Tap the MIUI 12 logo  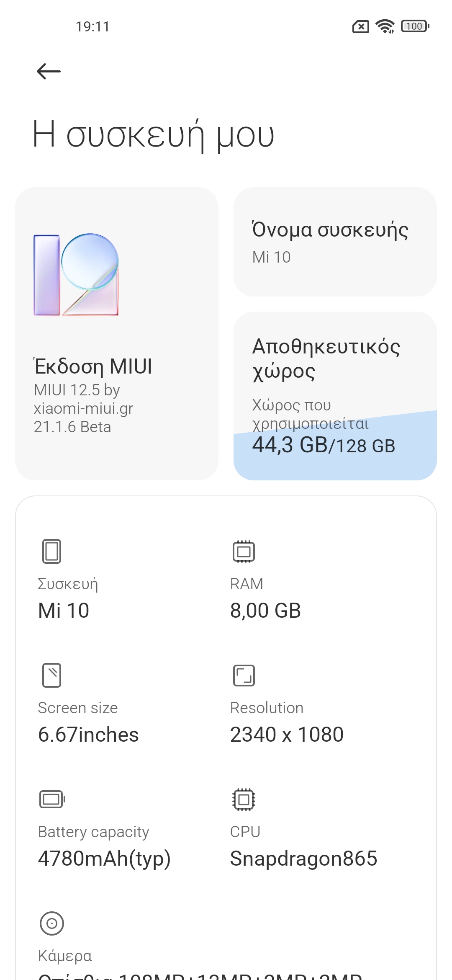[x=76, y=275]
